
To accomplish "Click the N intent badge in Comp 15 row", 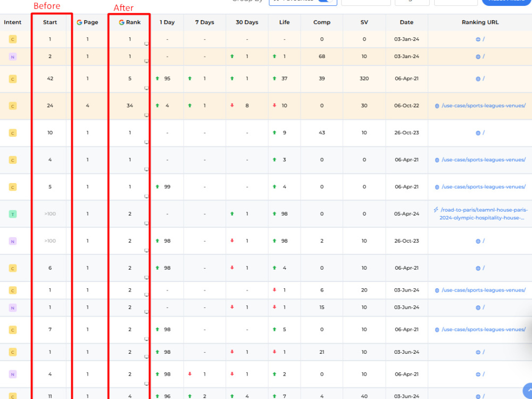I will [x=13, y=307].
